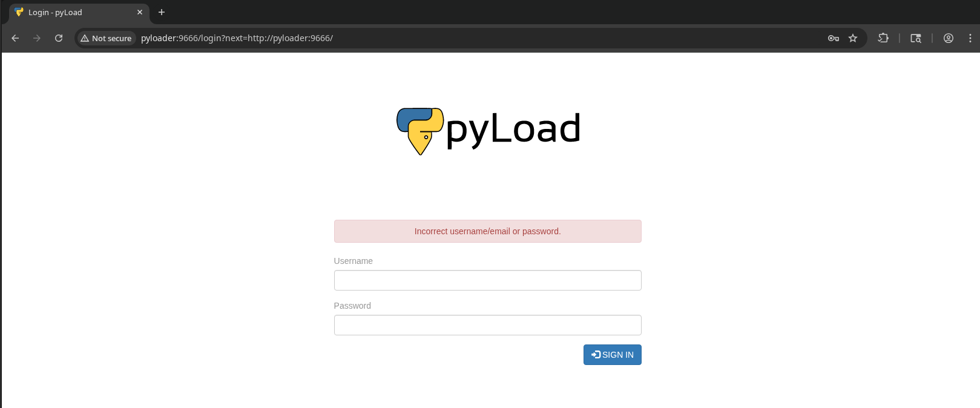Open the saved passwords key icon
Image resolution: width=980 pixels, height=408 pixels.
point(833,38)
